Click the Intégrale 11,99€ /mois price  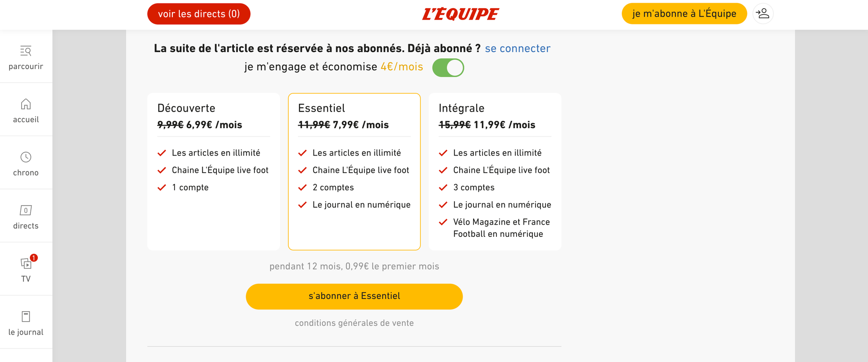(504, 125)
